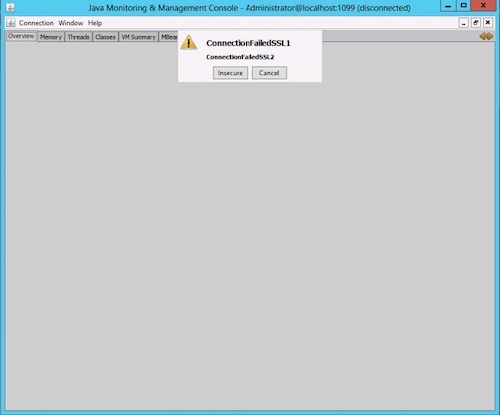Click the warning triangle icon in dialog
This screenshot has height=415, width=500.
point(189,43)
